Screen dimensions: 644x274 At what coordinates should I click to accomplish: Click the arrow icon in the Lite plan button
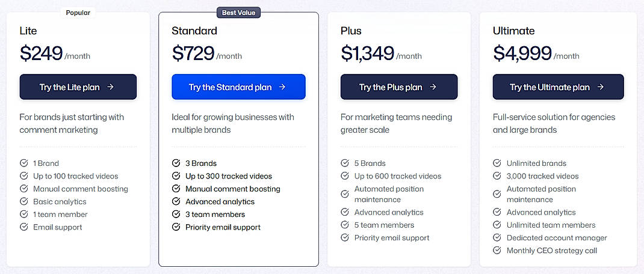point(111,87)
